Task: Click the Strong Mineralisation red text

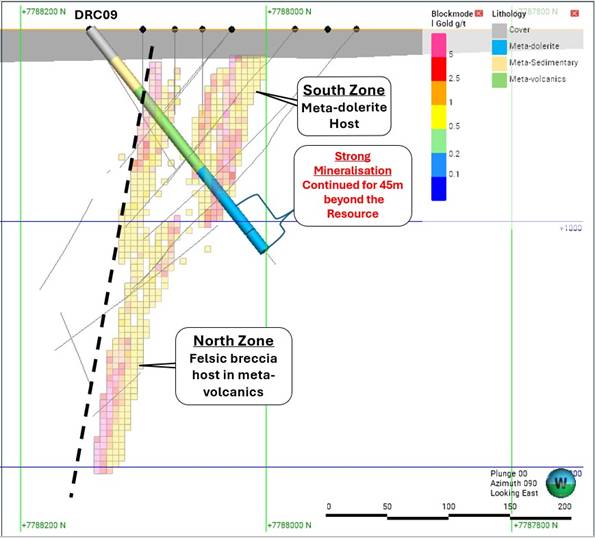Action: click(353, 164)
